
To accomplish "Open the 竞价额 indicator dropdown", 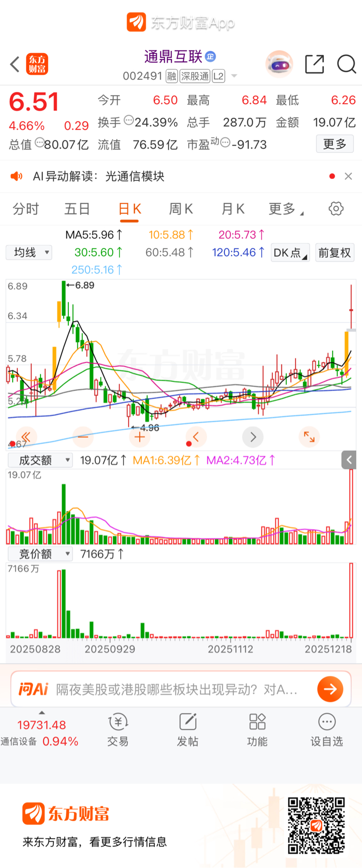I will click(40, 554).
